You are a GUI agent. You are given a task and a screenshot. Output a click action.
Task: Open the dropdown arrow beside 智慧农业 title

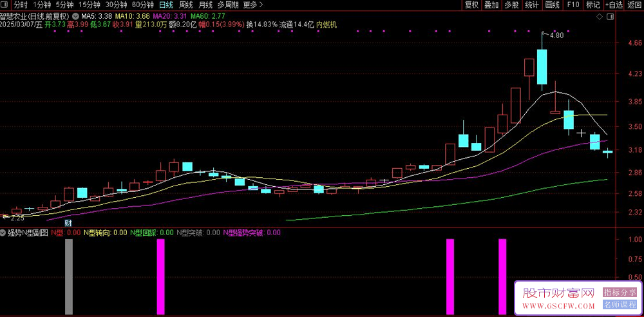[x=75, y=17]
